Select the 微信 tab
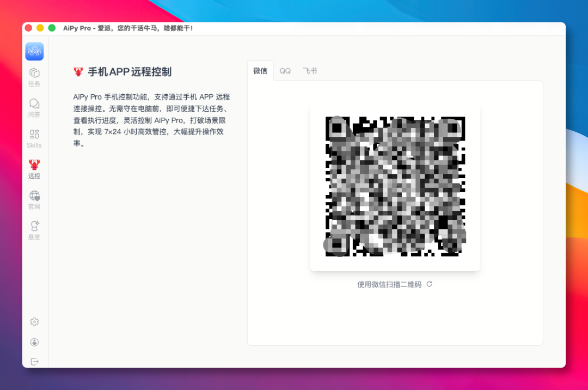 point(260,70)
